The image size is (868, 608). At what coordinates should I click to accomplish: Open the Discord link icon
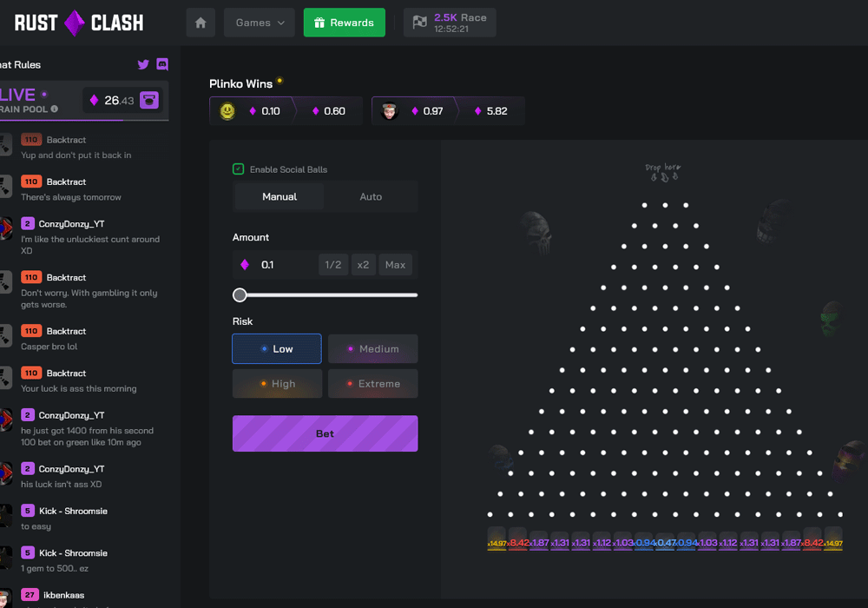pyautogui.click(x=162, y=64)
